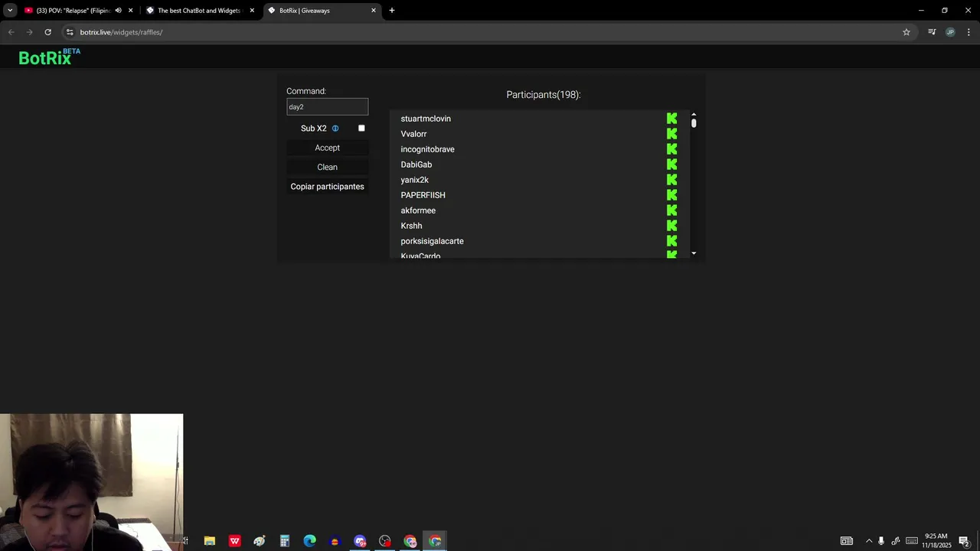Click the Kick icon beside stuartmclovin

click(671, 119)
